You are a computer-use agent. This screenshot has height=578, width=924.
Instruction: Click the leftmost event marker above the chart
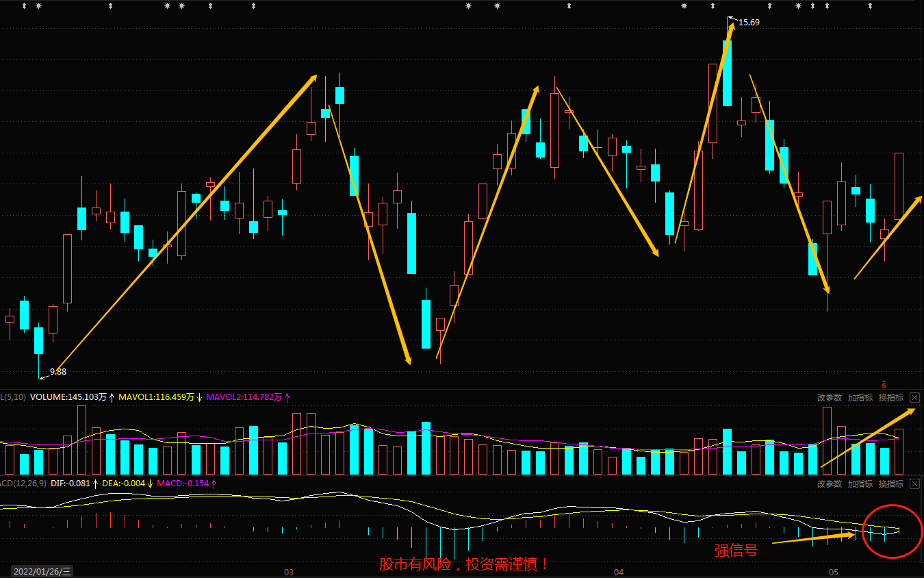[24, 6]
